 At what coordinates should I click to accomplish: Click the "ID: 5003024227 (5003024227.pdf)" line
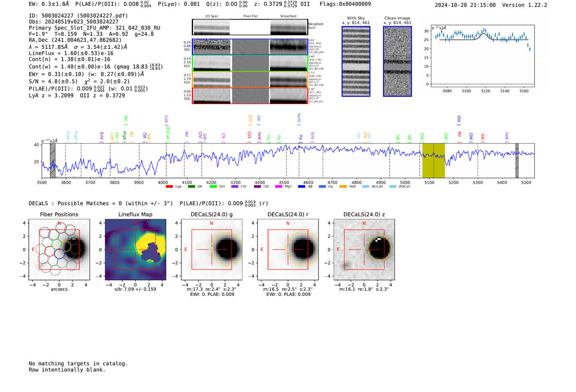click(x=78, y=16)
